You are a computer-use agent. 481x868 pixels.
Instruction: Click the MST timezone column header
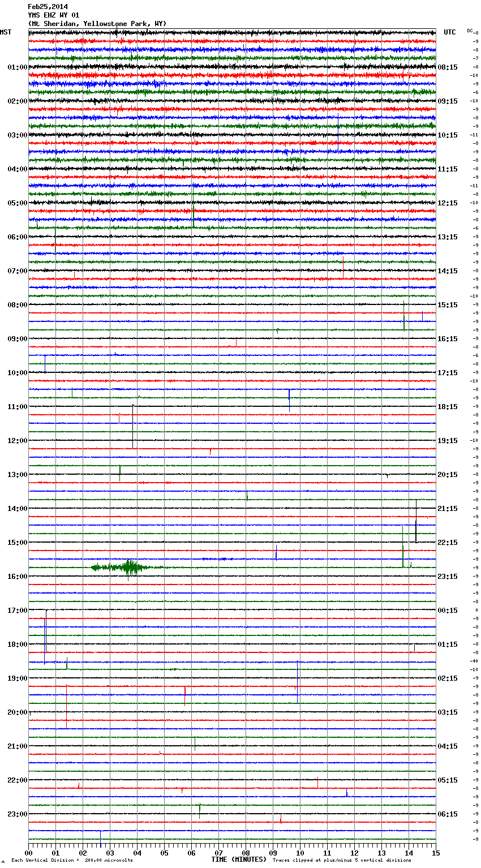point(6,32)
